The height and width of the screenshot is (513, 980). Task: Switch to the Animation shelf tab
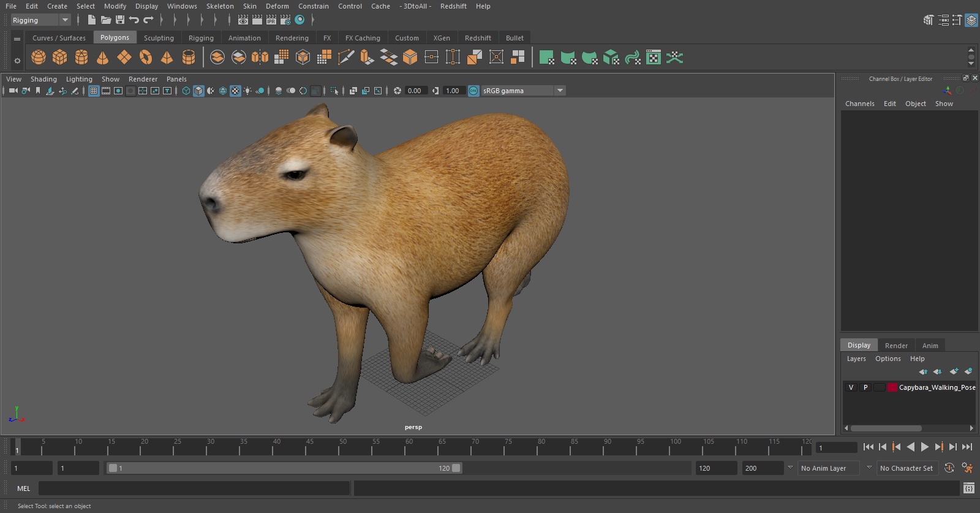(244, 38)
